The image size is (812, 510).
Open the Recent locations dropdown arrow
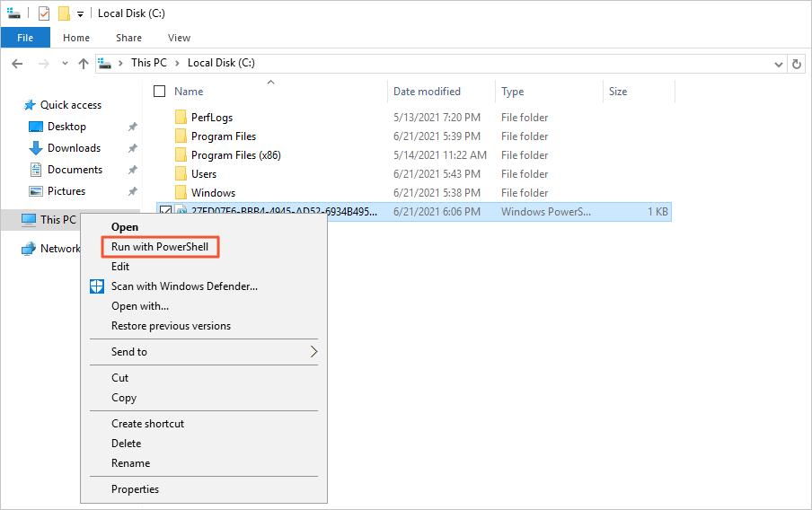[x=65, y=63]
